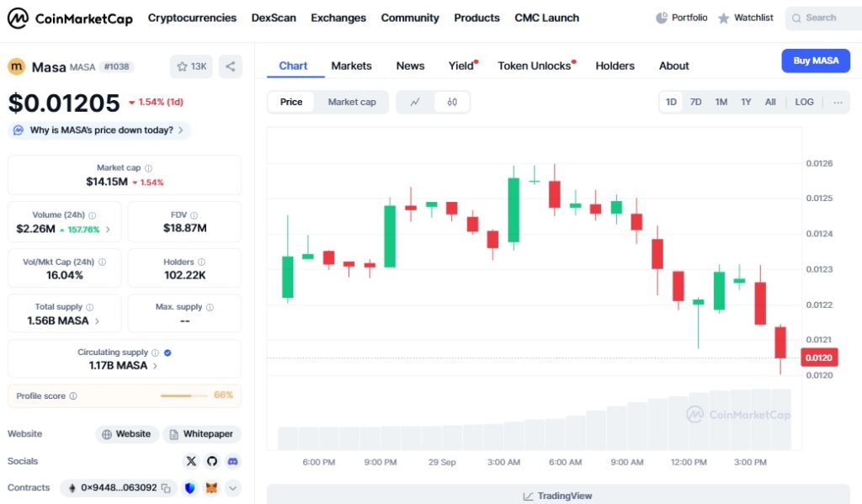
Task: Click the Search input field
Action: pyautogui.click(x=825, y=18)
